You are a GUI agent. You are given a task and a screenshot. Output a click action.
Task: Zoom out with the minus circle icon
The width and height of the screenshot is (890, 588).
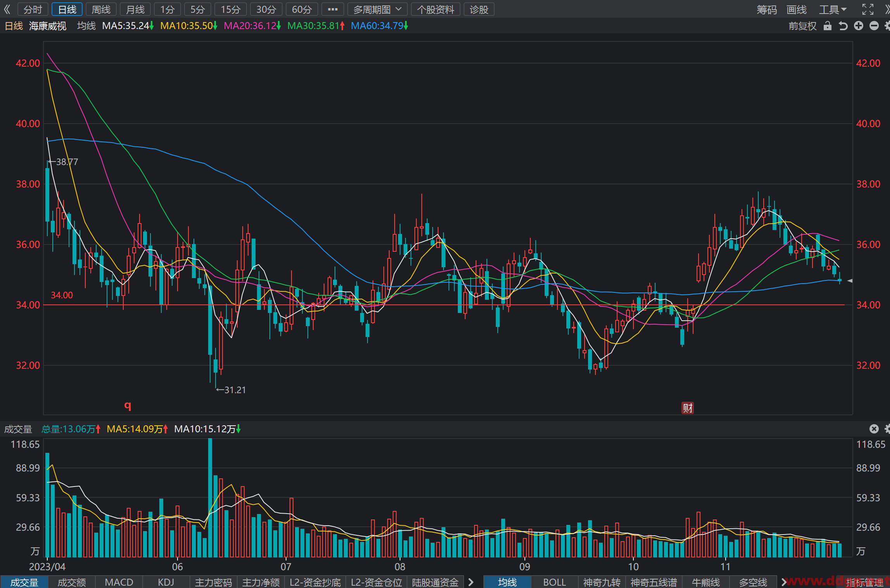874,26
